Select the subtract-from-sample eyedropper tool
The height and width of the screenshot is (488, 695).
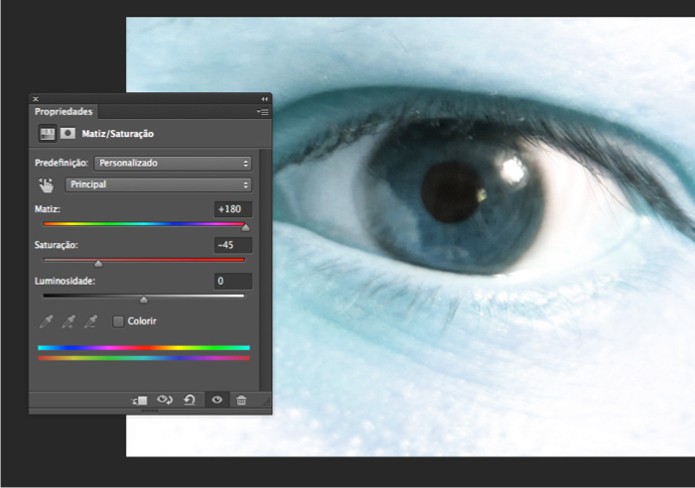click(91, 321)
